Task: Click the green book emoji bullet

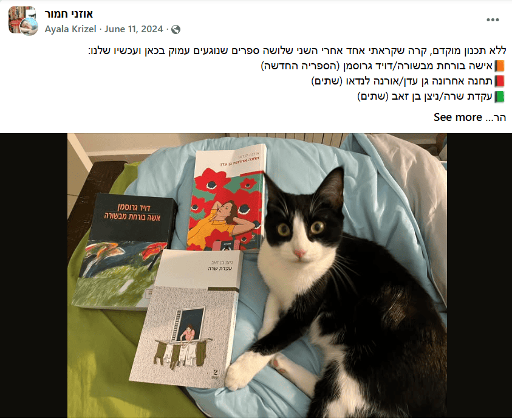Action: coord(499,97)
